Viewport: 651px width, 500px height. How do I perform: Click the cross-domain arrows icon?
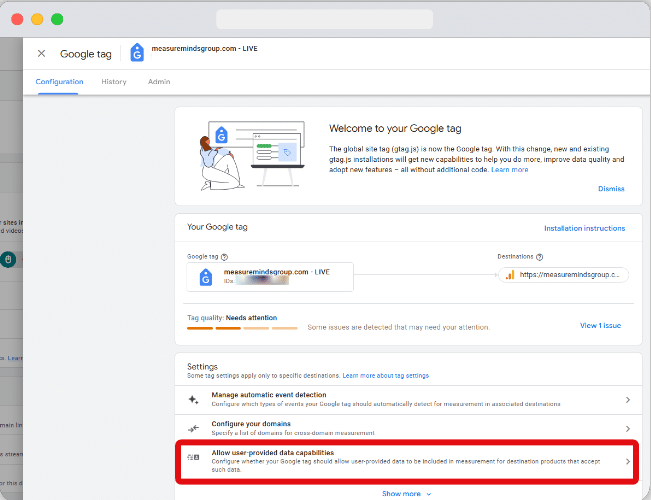193,428
